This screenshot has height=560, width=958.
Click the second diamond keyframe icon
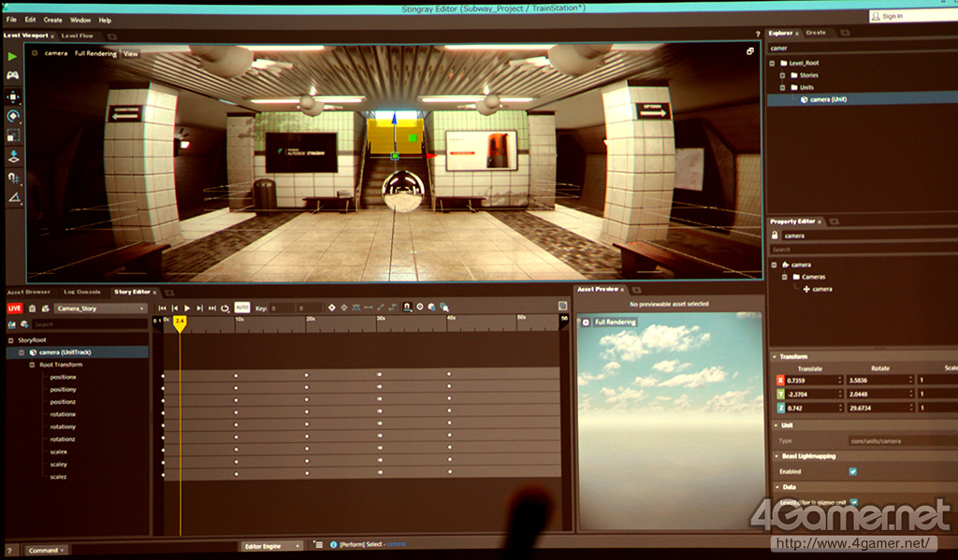click(344, 308)
